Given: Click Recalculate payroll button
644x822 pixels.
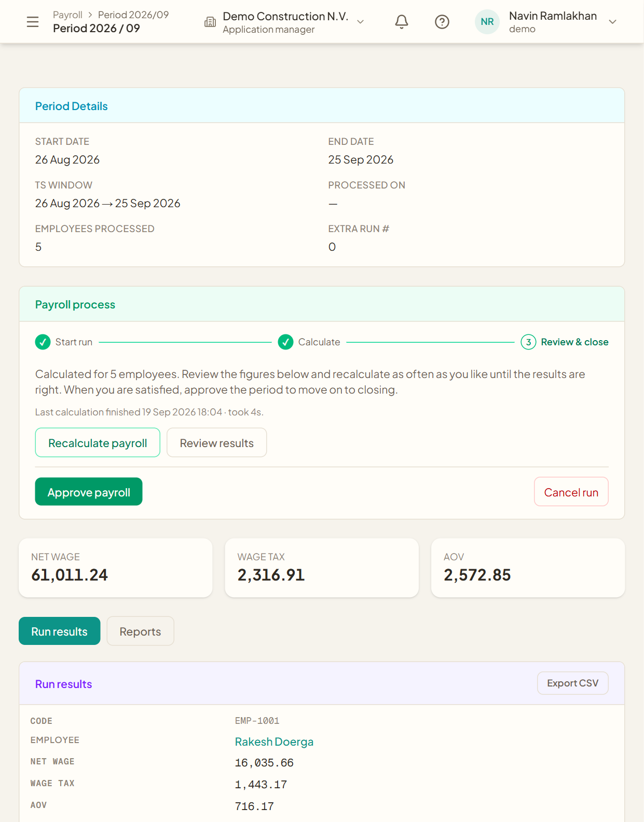Looking at the screenshot, I should coord(98,442).
